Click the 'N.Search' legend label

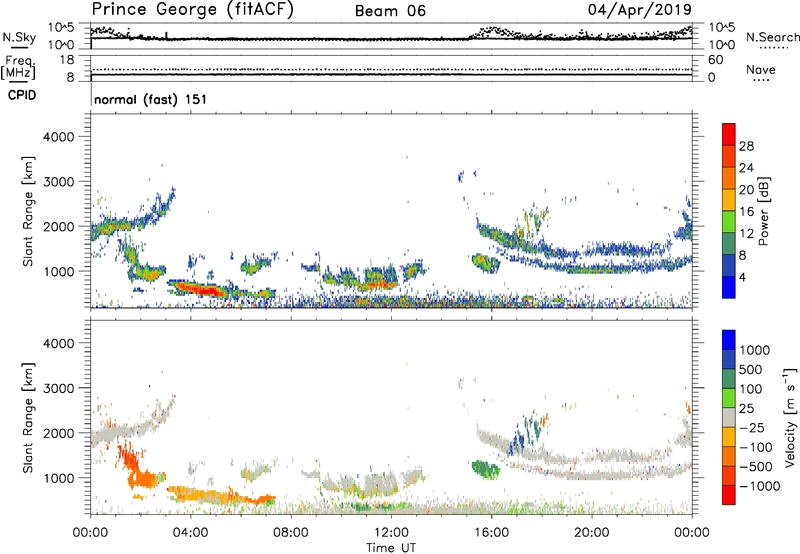point(773,37)
